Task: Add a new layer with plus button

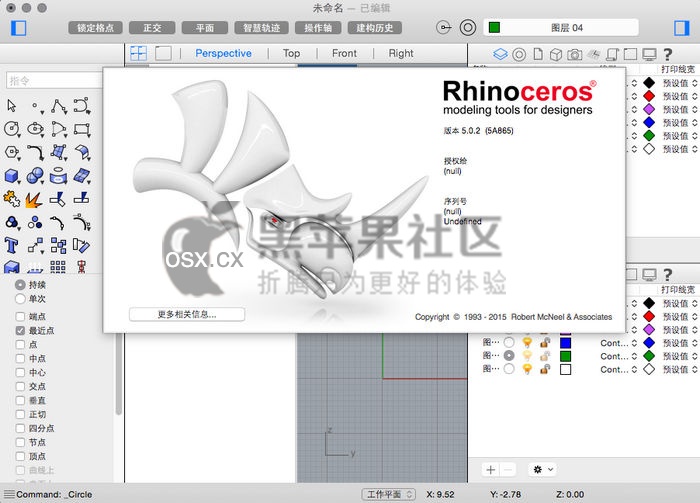Action: coord(491,470)
